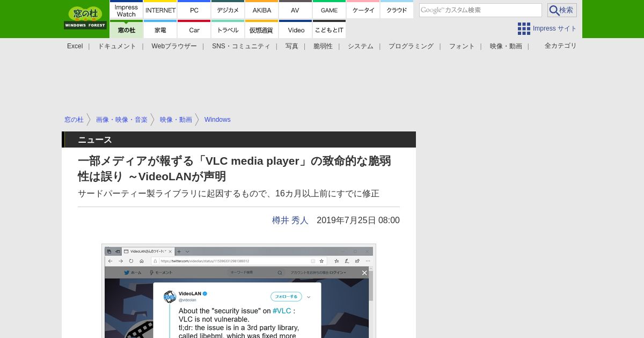
Task: Go to the ドキュメント category
Action: click(x=117, y=46)
